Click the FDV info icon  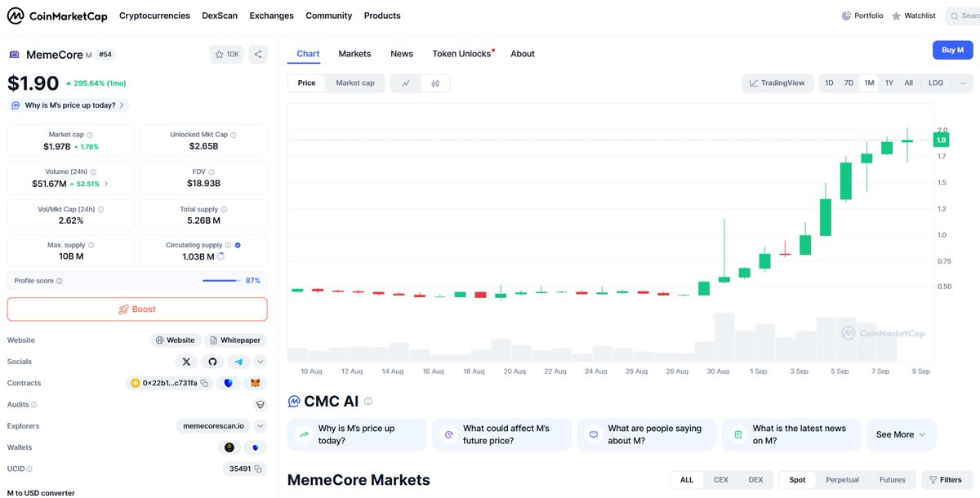[211, 172]
